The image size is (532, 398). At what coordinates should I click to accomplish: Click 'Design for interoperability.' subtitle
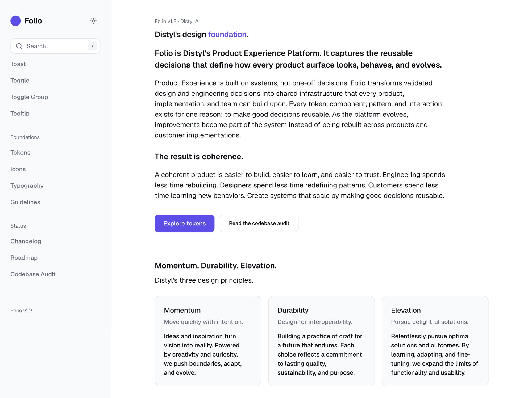pos(315,322)
